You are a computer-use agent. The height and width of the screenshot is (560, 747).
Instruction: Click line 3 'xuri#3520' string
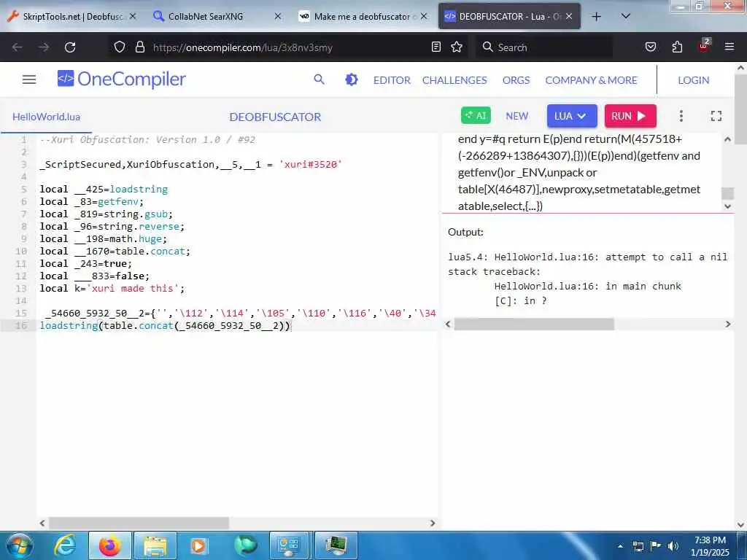point(311,165)
